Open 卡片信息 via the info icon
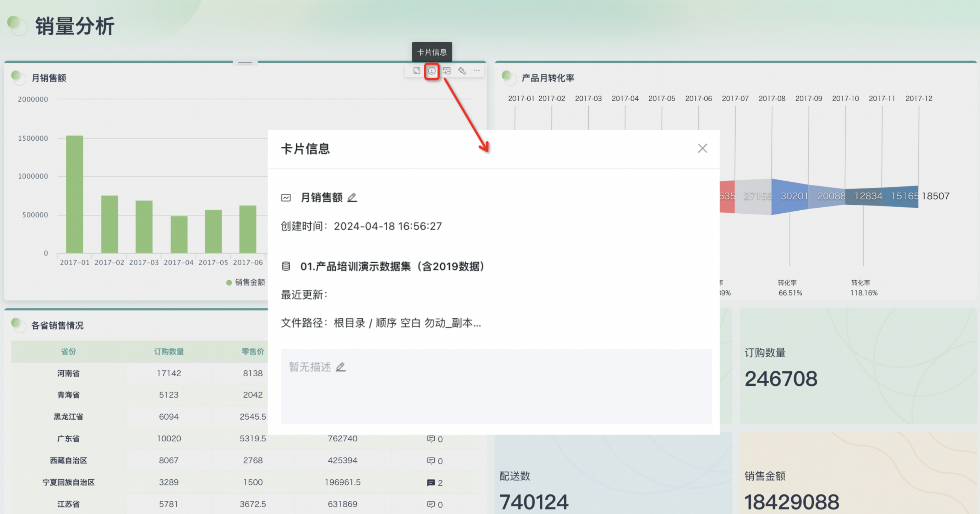This screenshot has height=514, width=980. click(x=432, y=71)
